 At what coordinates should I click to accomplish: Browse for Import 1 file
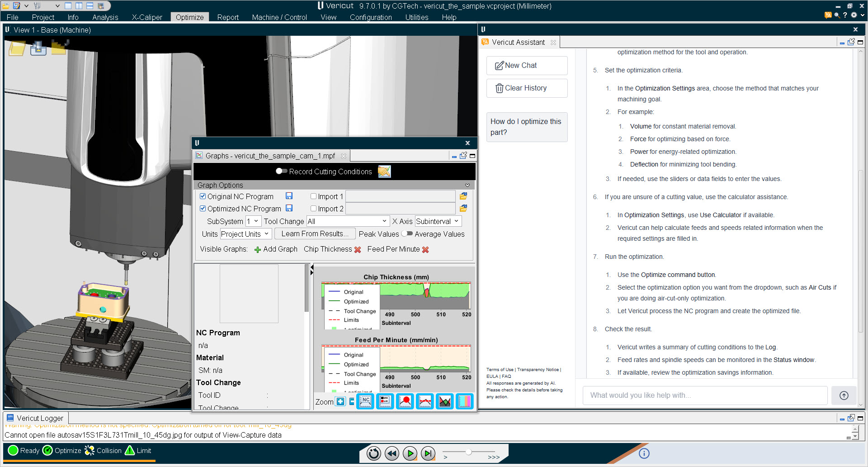[x=463, y=196]
